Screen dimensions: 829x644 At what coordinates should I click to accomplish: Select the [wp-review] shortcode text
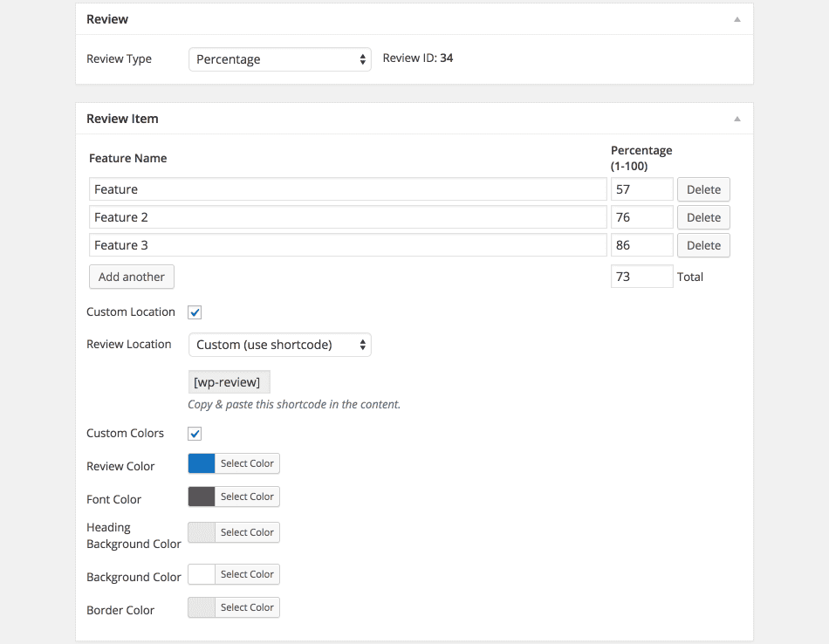[x=229, y=381]
